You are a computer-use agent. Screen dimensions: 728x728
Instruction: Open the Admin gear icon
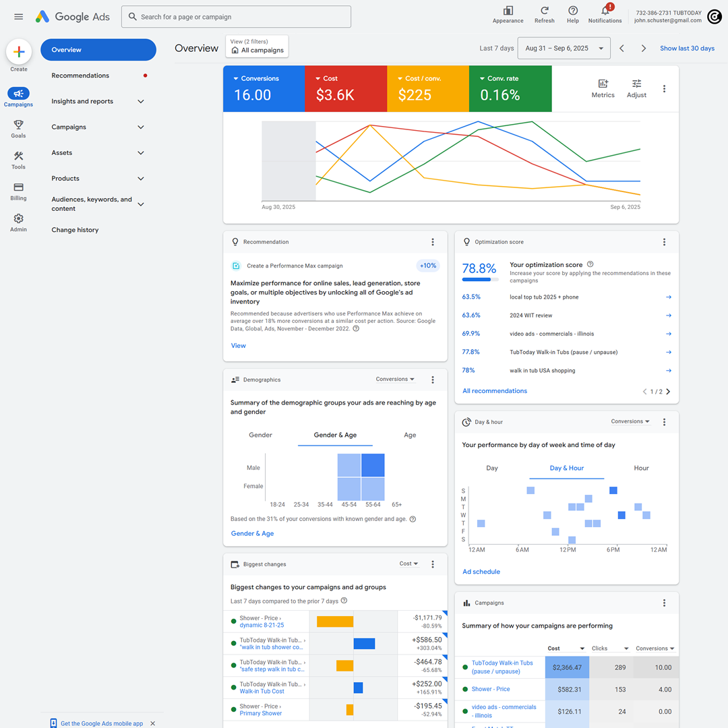tap(18, 218)
